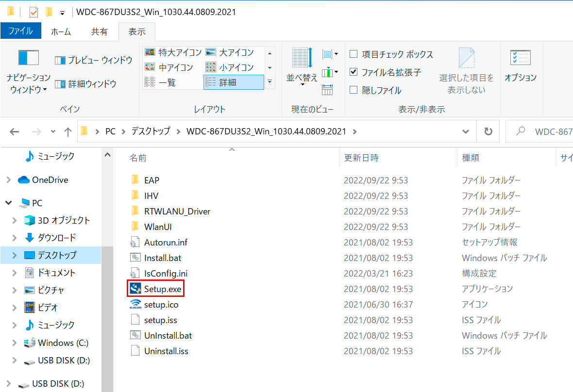Open address bar history dropdown
The width and height of the screenshot is (573, 392).
(466, 131)
